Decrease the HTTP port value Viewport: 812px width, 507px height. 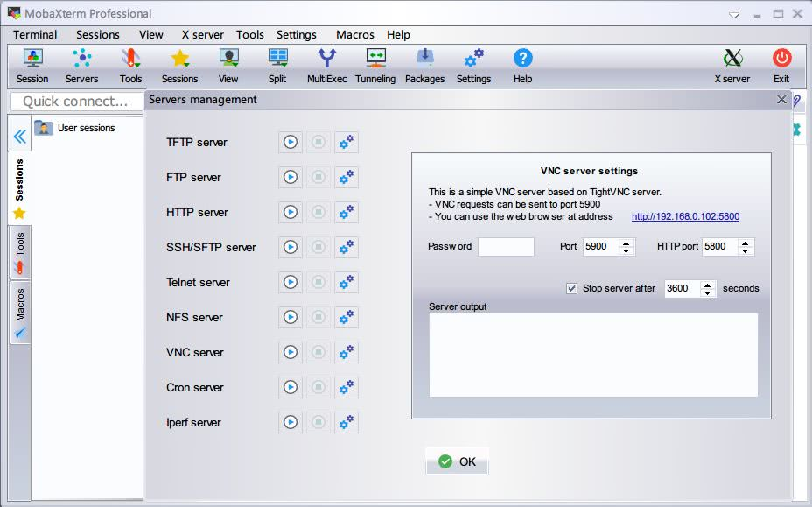pyautogui.click(x=745, y=251)
